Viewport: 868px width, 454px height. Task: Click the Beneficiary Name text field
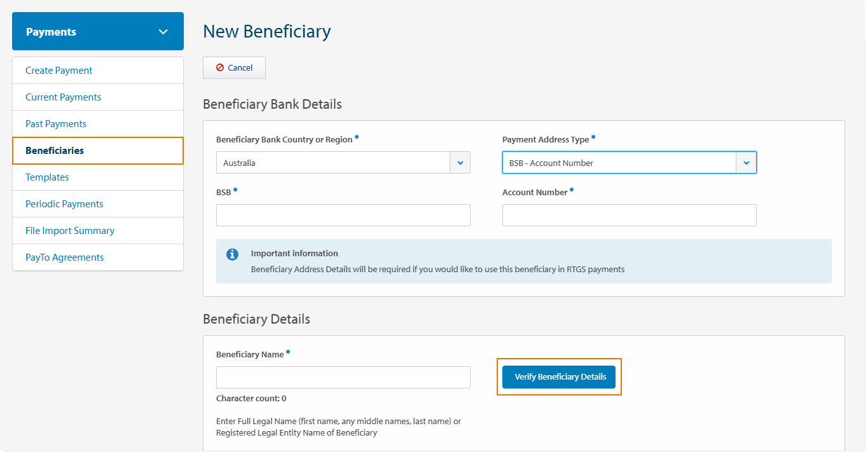click(x=343, y=377)
